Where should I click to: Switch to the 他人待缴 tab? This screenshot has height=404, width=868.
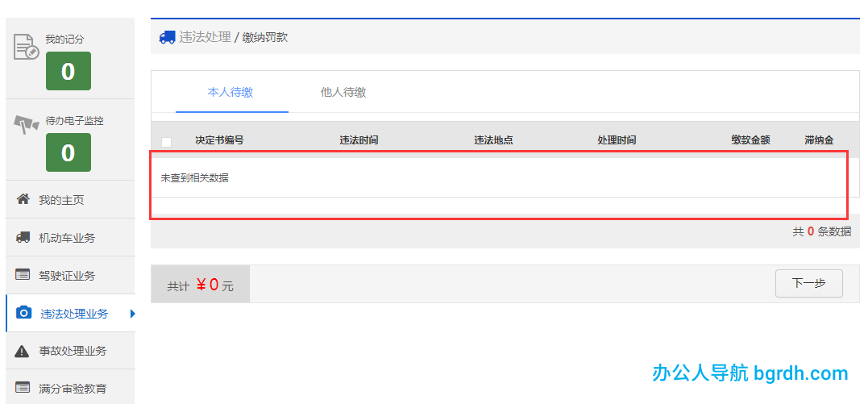pyautogui.click(x=343, y=93)
